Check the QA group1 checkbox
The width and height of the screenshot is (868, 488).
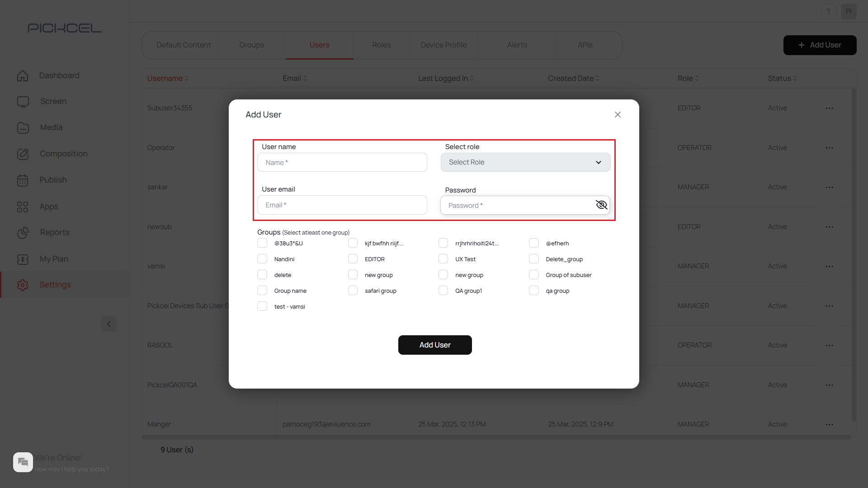pos(443,290)
